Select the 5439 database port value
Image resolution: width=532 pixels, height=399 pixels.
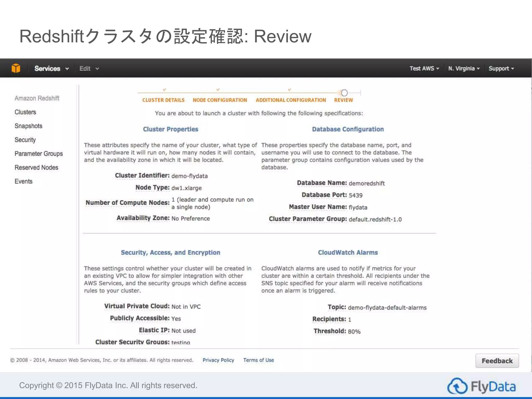pos(356,195)
